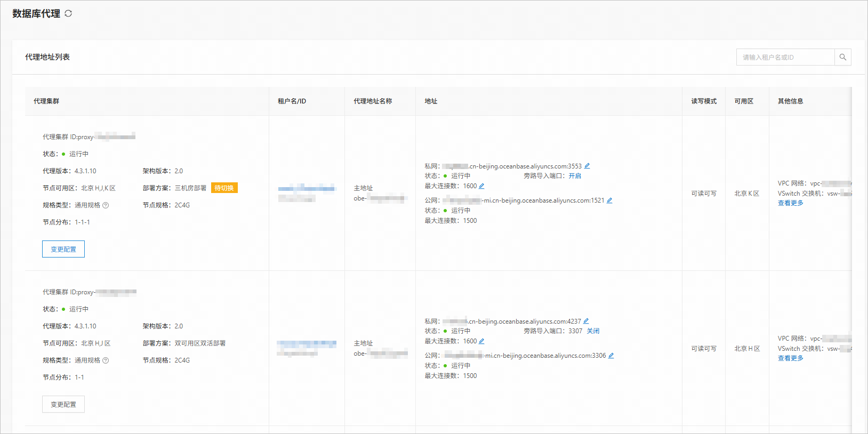Edit the public address ending in port 1521
The height and width of the screenshot is (434, 868).
pos(609,200)
